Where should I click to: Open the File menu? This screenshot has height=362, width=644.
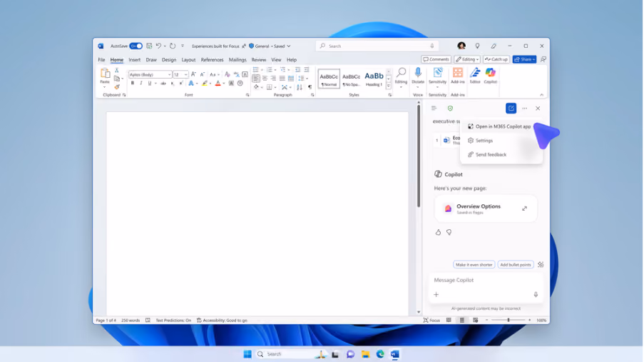(101, 60)
